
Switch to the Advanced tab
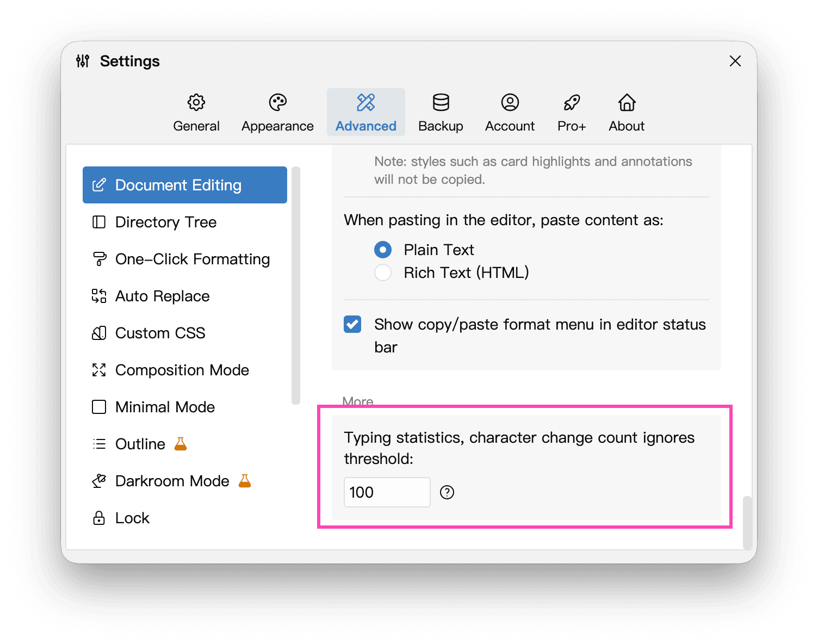pos(366,113)
